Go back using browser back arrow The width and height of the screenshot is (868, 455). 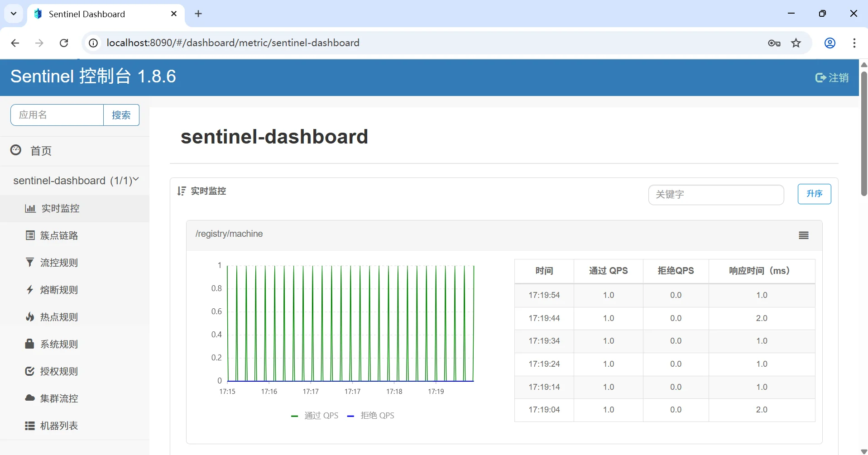[15, 43]
